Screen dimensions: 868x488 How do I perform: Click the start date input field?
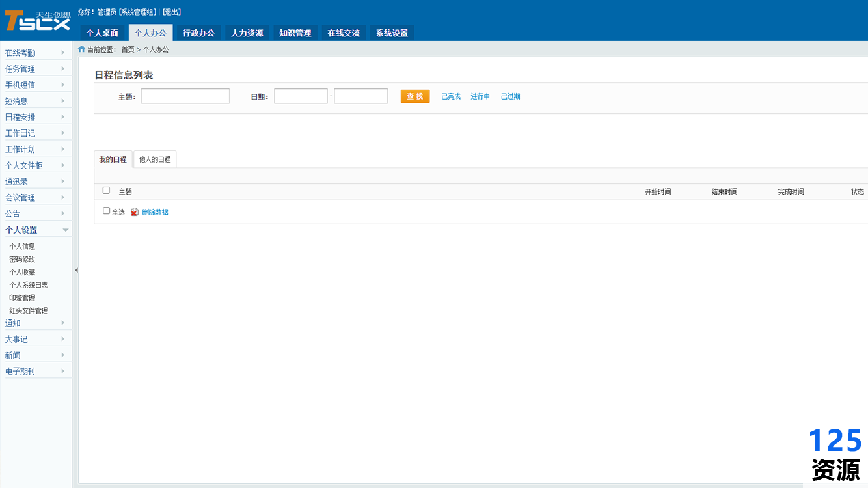click(301, 96)
